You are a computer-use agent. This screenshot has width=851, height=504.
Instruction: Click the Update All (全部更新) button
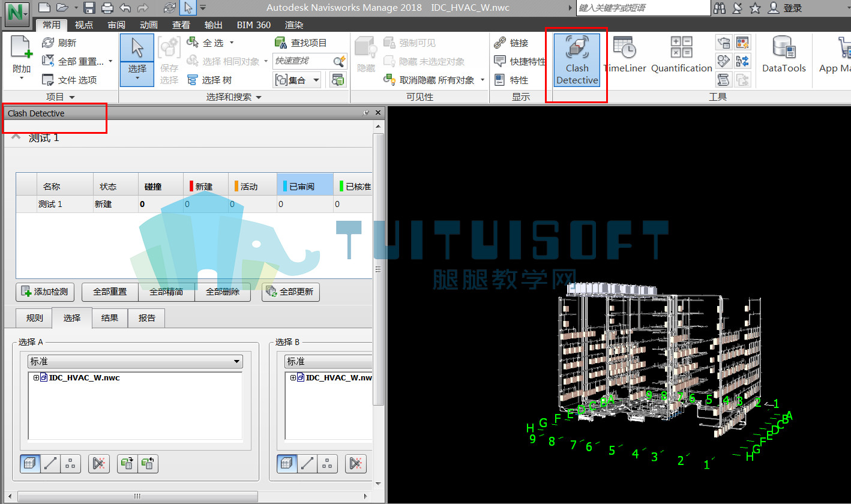(291, 292)
